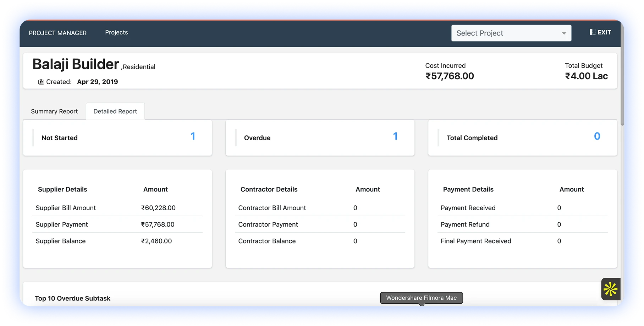Click the Supplier Details column header

tap(62, 189)
